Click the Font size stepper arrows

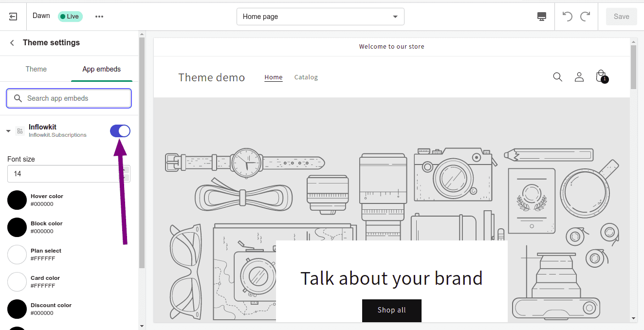(x=126, y=174)
